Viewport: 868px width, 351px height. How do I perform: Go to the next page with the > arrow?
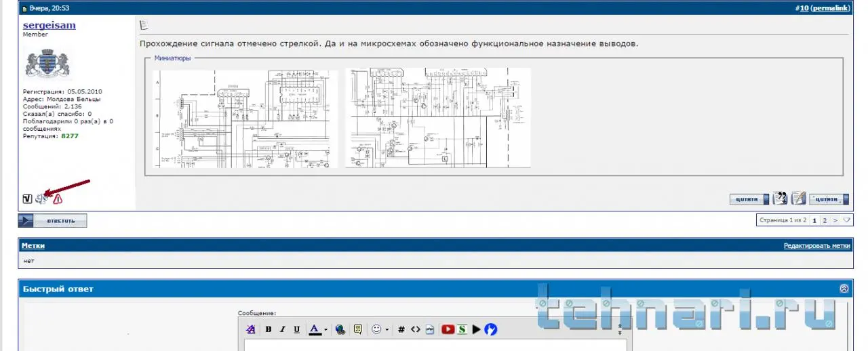point(835,220)
